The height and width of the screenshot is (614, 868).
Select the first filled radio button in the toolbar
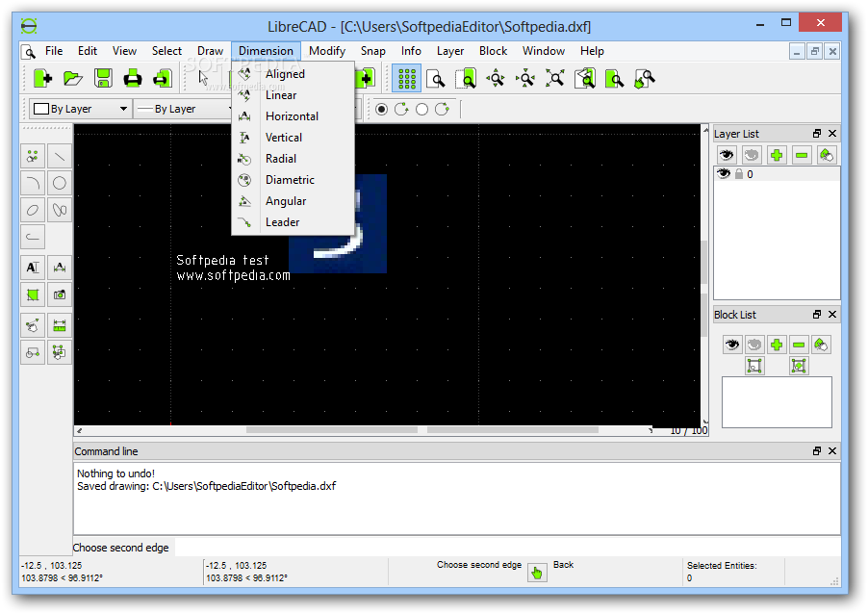381,109
